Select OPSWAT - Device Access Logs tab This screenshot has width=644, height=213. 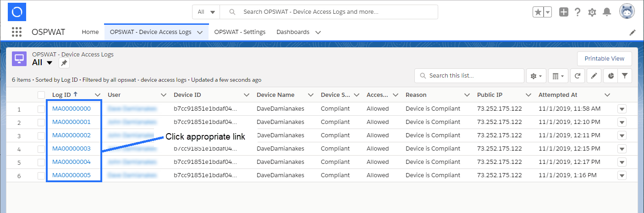click(151, 32)
